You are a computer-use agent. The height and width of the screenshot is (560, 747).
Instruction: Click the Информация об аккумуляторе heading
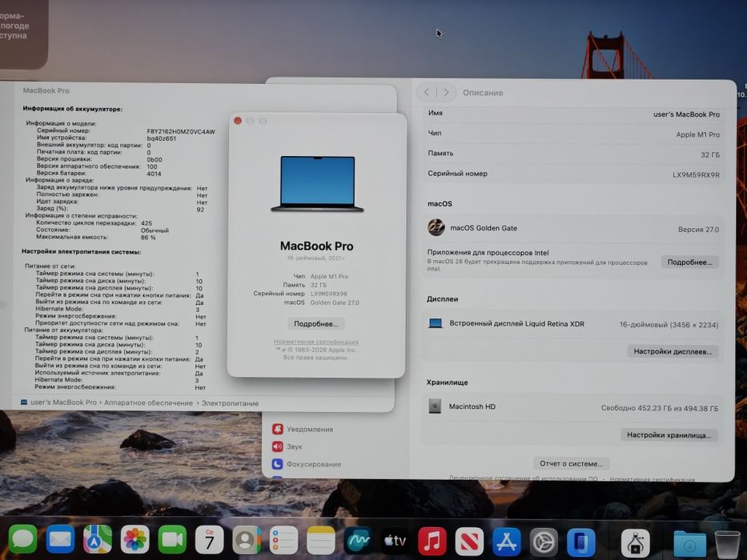72,109
